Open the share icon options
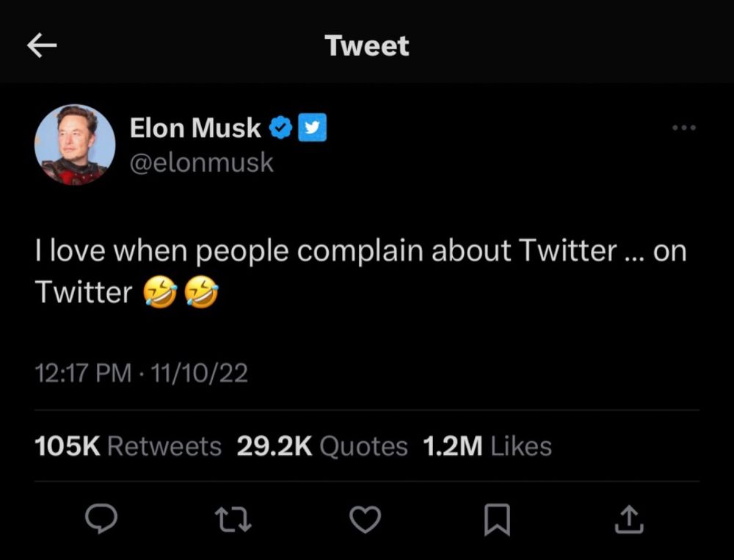The width and height of the screenshot is (734, 560). 629,520
